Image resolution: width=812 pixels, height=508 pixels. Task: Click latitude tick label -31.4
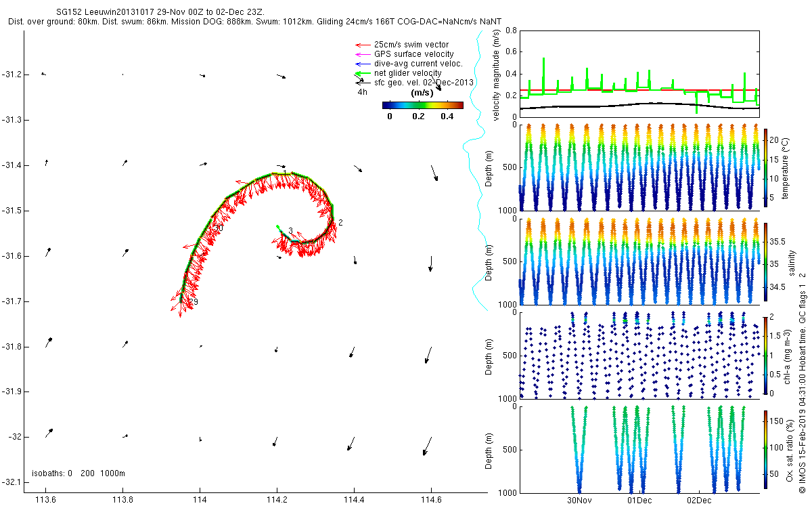point(12,165)
